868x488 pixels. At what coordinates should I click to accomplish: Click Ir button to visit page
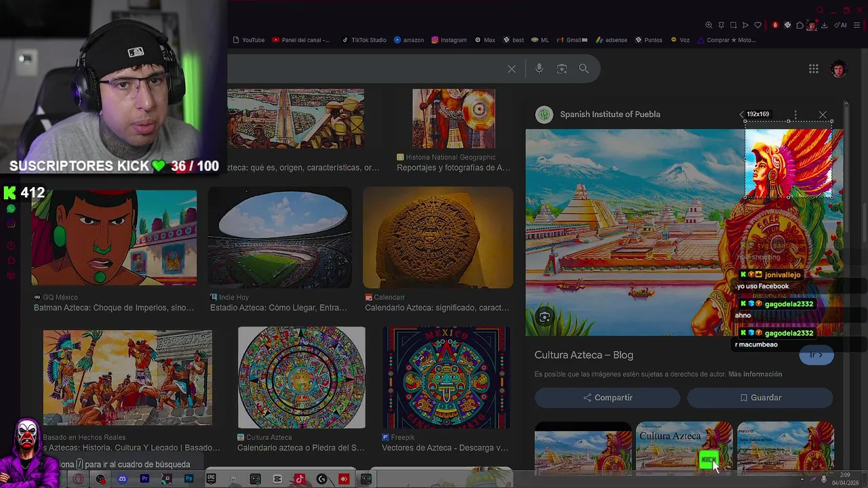[x=816, y=354]
